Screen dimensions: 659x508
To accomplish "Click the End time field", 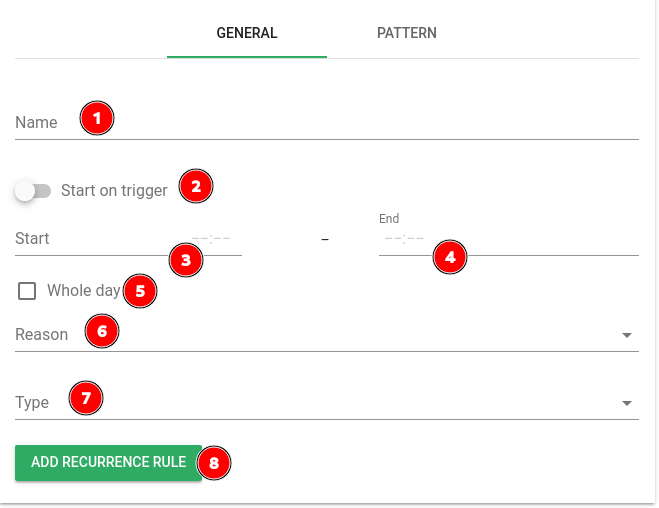I will click(509, 239).
